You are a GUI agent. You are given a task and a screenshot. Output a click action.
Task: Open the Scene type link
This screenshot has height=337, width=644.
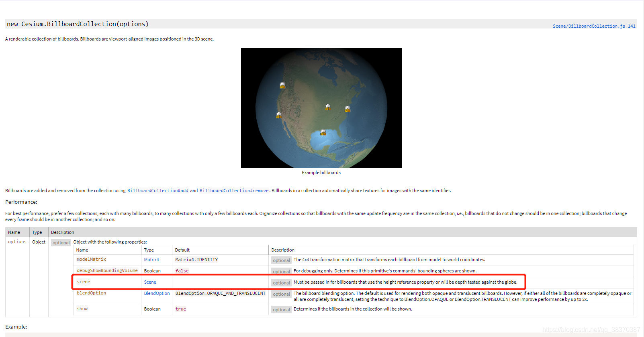pyautogui.click(x=150, y=282)
